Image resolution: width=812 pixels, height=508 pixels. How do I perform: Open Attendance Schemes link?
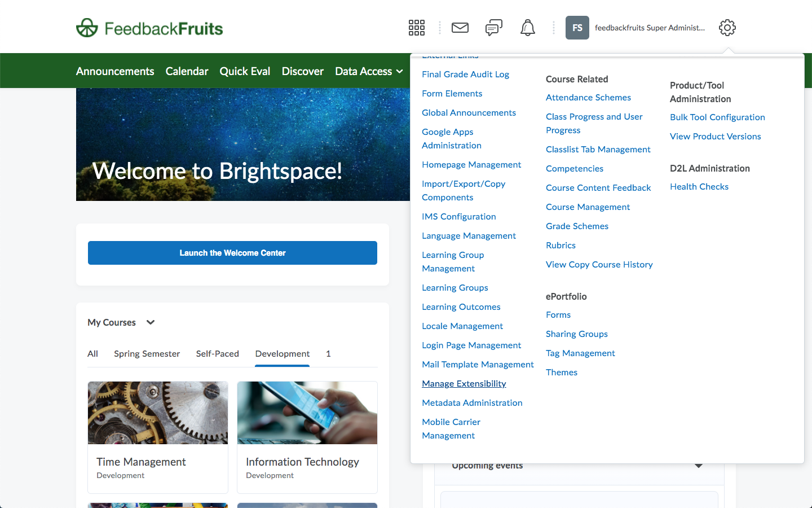588,97
